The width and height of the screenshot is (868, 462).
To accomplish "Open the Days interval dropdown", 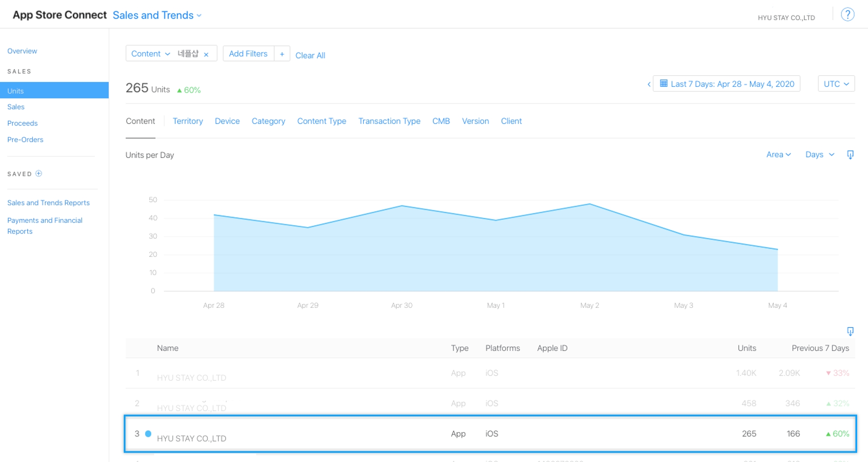I will [819, 155].
